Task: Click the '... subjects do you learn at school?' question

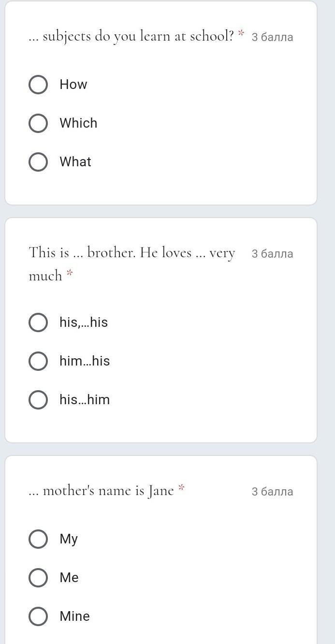Action: click(x=131, y=36)
